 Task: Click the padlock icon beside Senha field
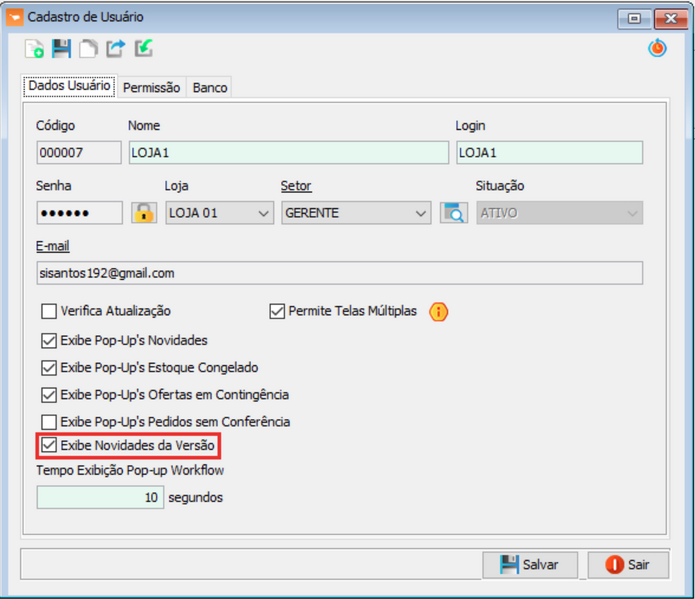(x=145, y=213)
